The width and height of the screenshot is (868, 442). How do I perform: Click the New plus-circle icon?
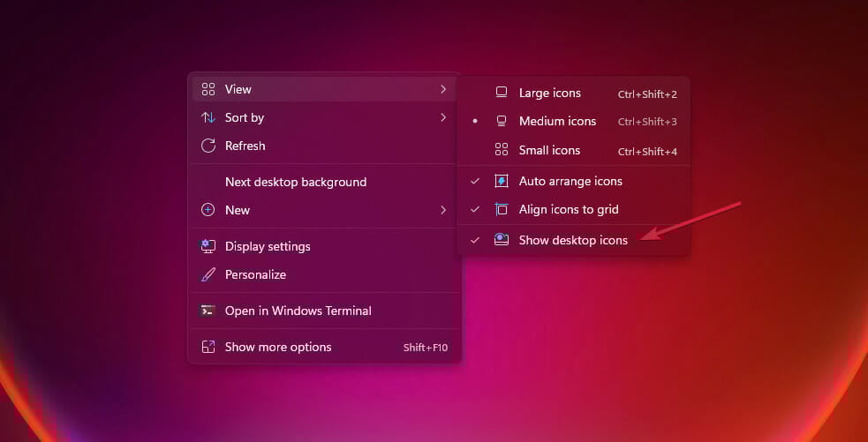click(208, 210)
